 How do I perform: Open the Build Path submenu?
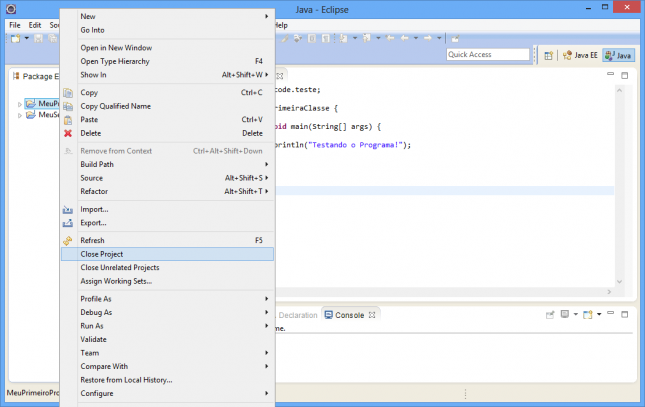click(167, 164)
